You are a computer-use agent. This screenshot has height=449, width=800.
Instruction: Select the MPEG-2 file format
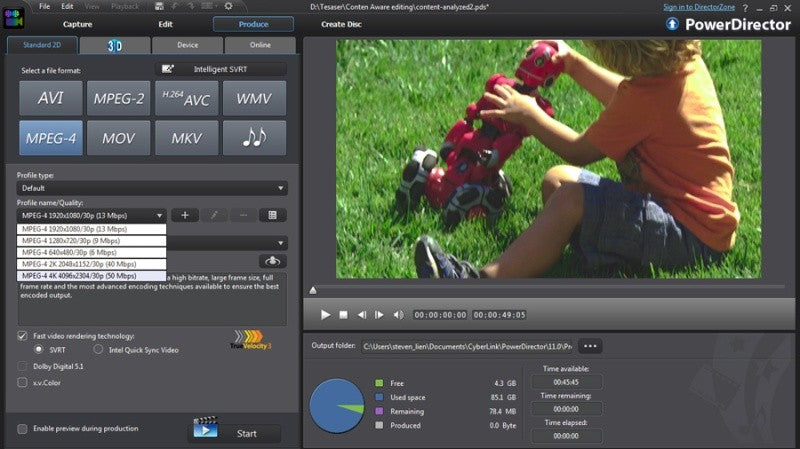pos(118,98)
